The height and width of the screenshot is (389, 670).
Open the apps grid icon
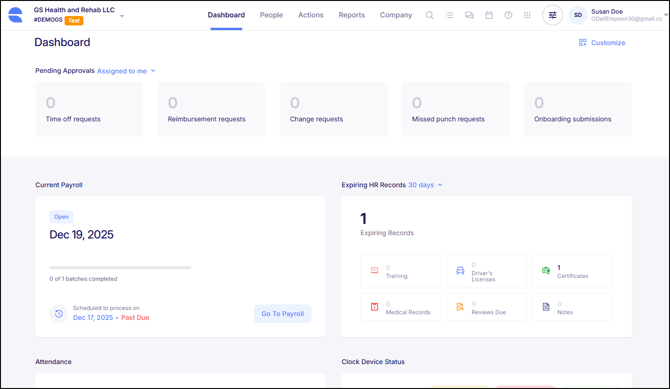527,15
